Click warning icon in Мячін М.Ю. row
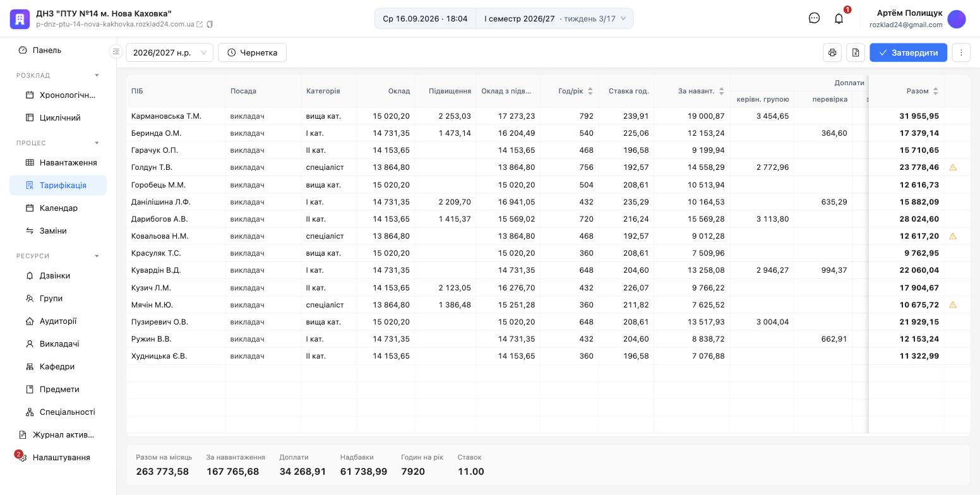Viewport: 980px width, 495px height. click(x=953, y=304)
